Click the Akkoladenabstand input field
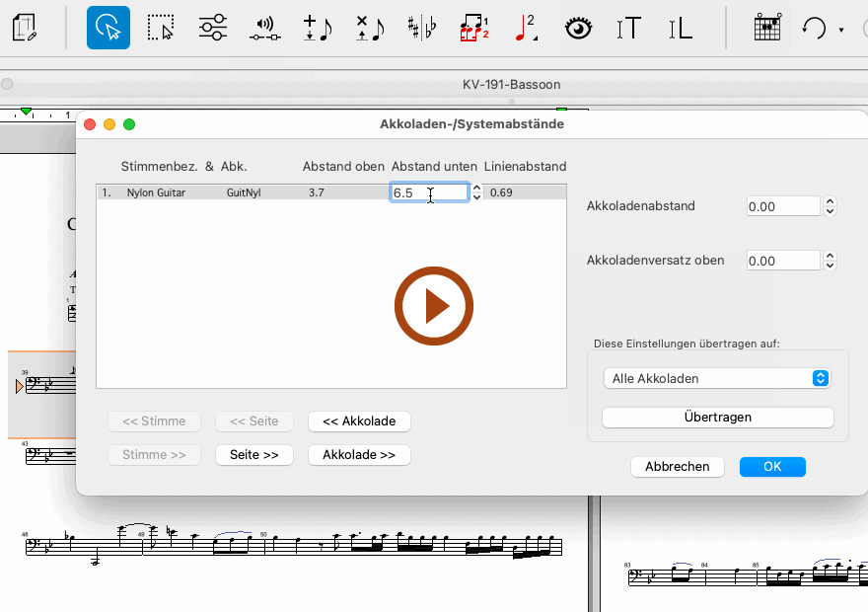 pos(784,206)
